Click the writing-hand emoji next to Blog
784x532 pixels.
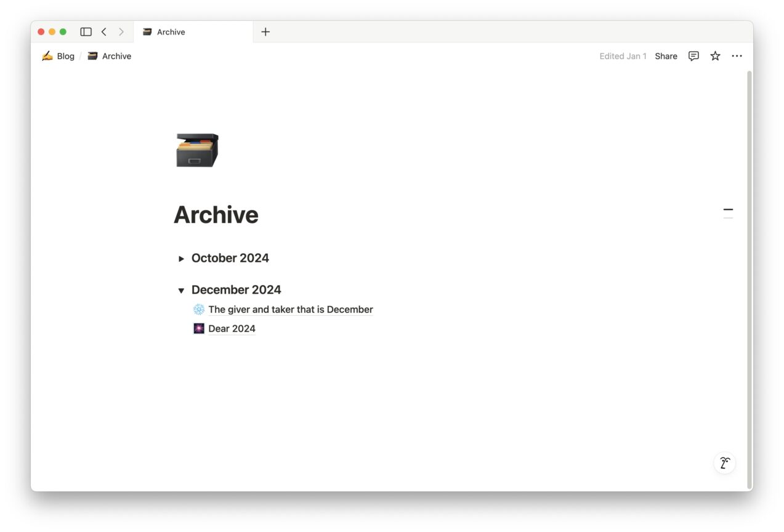pos(47,55)
